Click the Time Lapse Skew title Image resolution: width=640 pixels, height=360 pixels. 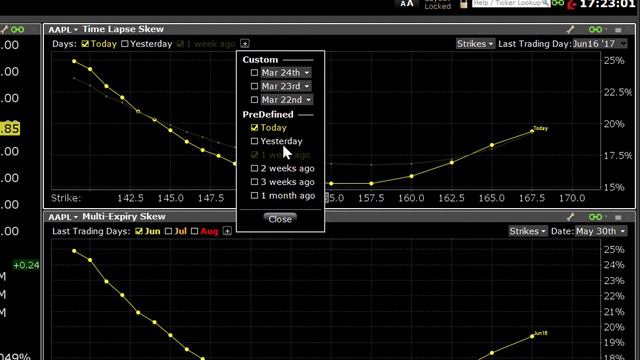123,29
